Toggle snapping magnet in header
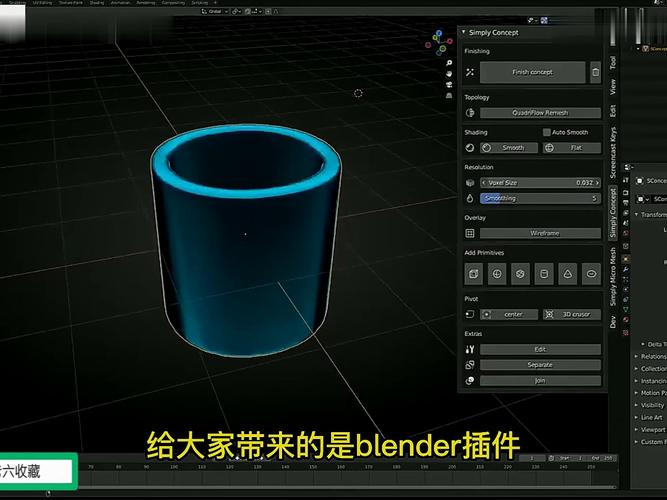The height and width of the screenshot is (500, 667). (248, 11)
